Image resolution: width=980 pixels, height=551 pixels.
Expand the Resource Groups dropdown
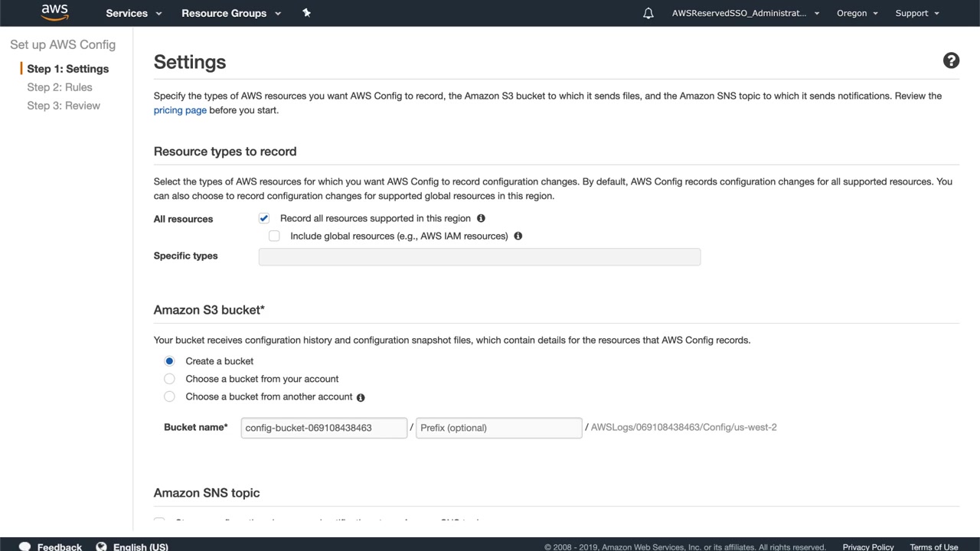(x=231, y=13)
